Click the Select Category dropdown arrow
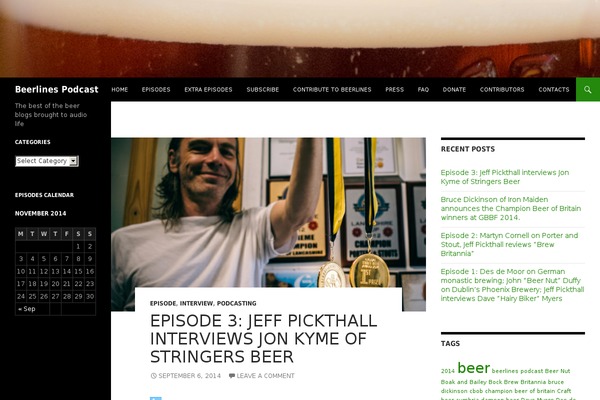Viewport: 600px width, 400px height. 73,161
